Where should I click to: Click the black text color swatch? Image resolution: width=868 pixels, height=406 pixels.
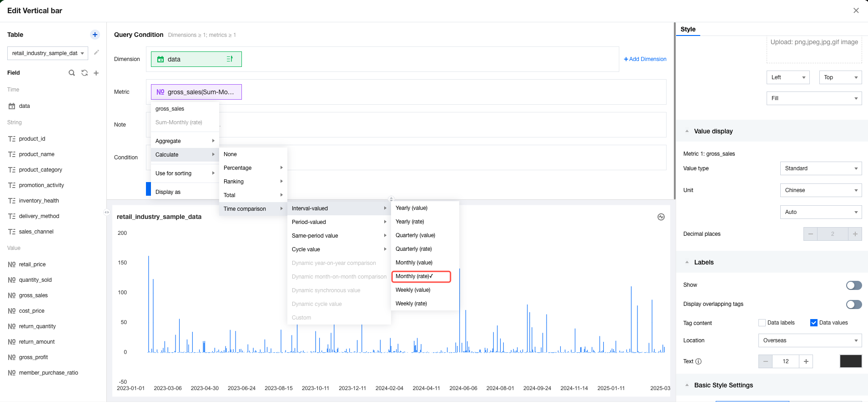point(850,361)
